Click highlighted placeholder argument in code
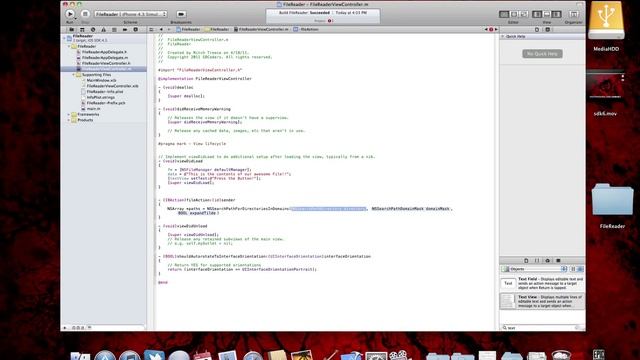This screenshot has width=640, height=360. point(328,209)
